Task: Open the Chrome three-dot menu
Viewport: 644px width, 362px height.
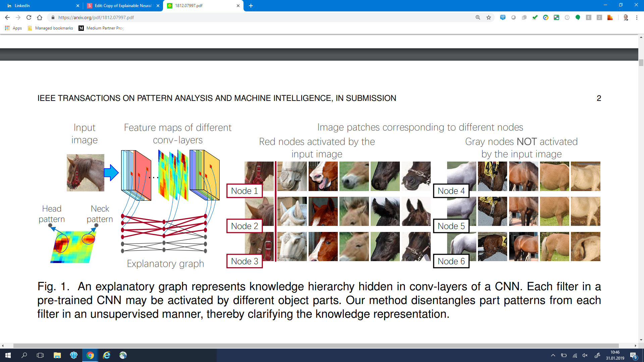Action: click(637, 17)
